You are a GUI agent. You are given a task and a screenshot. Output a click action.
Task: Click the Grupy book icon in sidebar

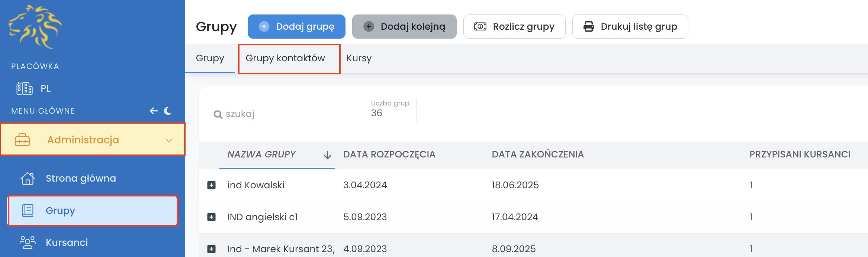(x=28, y=211)
